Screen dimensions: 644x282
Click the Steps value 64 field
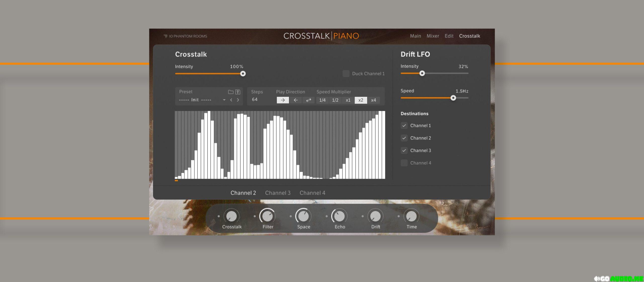click(x=255, y=99)
